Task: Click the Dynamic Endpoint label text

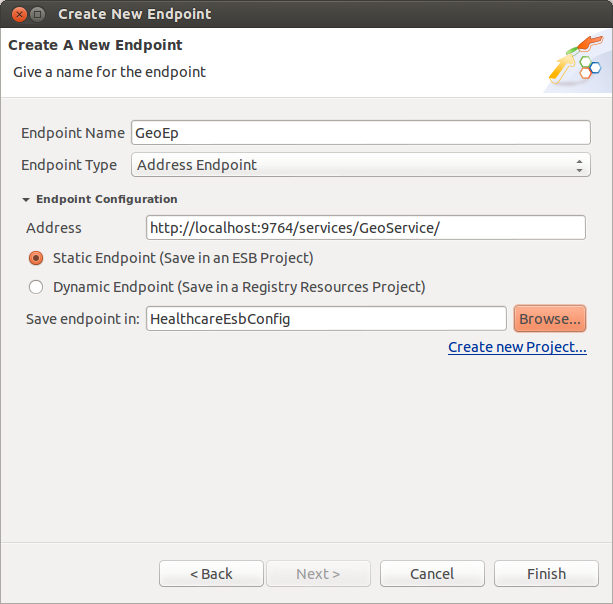Action: point(239,287)
